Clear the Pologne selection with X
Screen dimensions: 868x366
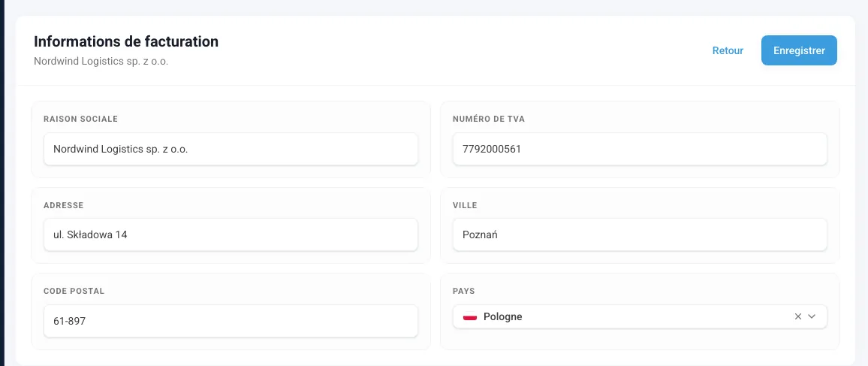click(797, 316)
